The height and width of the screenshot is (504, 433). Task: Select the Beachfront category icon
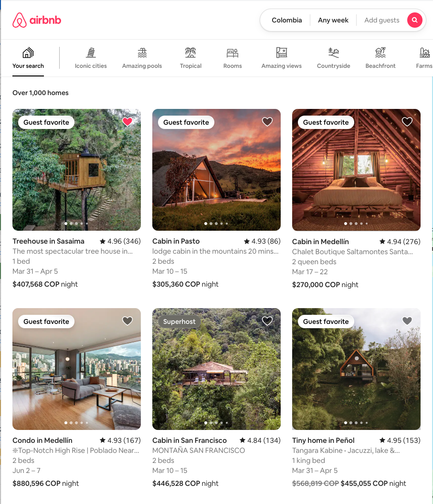(x=380, y=53)
